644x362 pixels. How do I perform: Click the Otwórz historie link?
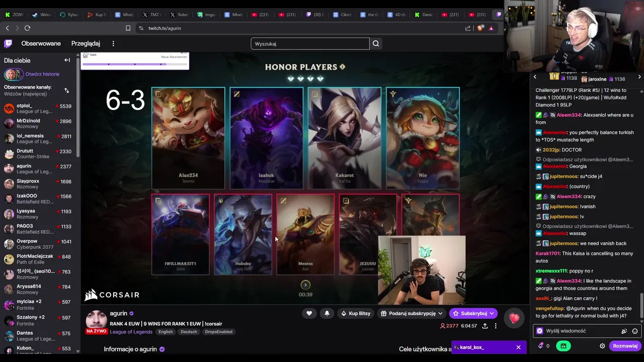tap(42, 74)
